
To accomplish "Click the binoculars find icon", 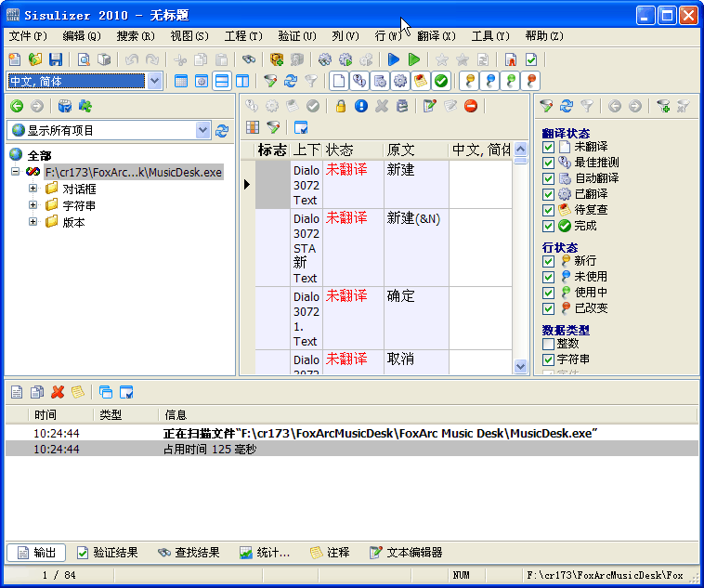I will (x=248, y=59).
